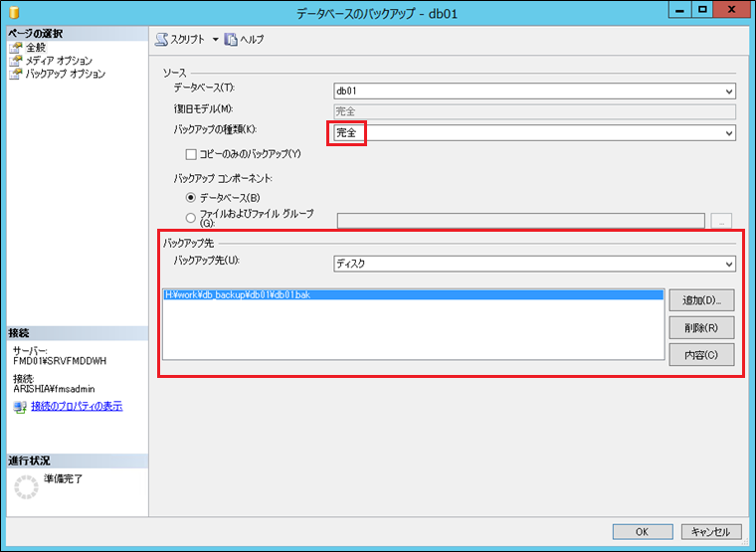This screenshot has height=552, width=756.
Task: Enable コピーのみのバックアップ checkbox
Action: coord(192,154)
